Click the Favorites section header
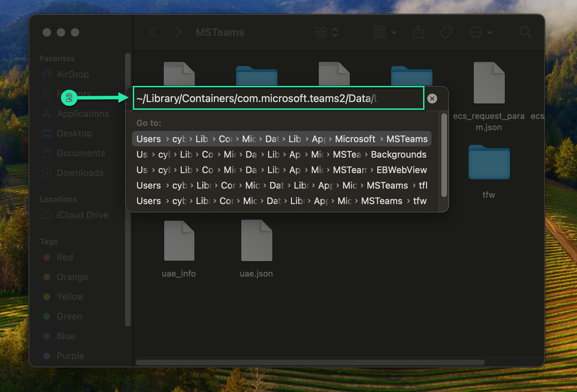Screen dimensions: 577x392 point(57,58)
